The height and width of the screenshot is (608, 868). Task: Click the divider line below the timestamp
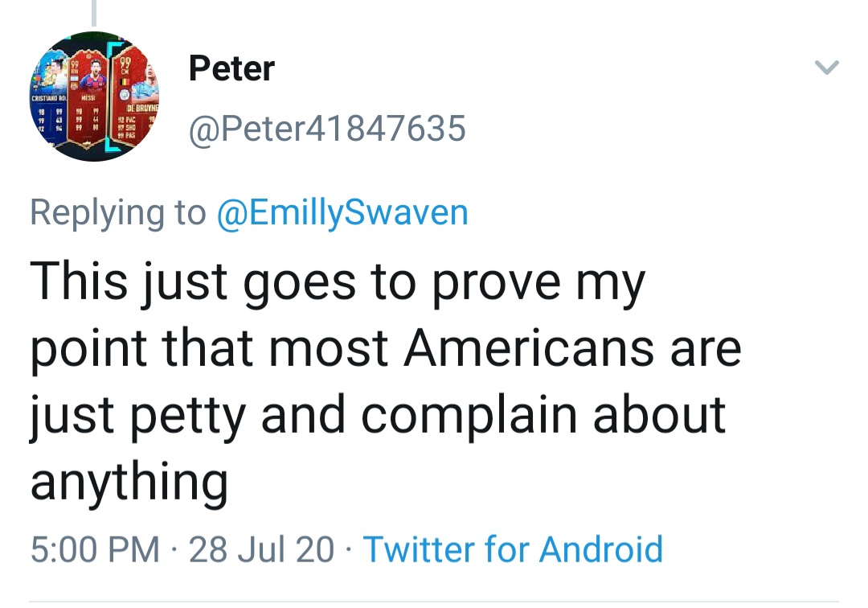434,602
